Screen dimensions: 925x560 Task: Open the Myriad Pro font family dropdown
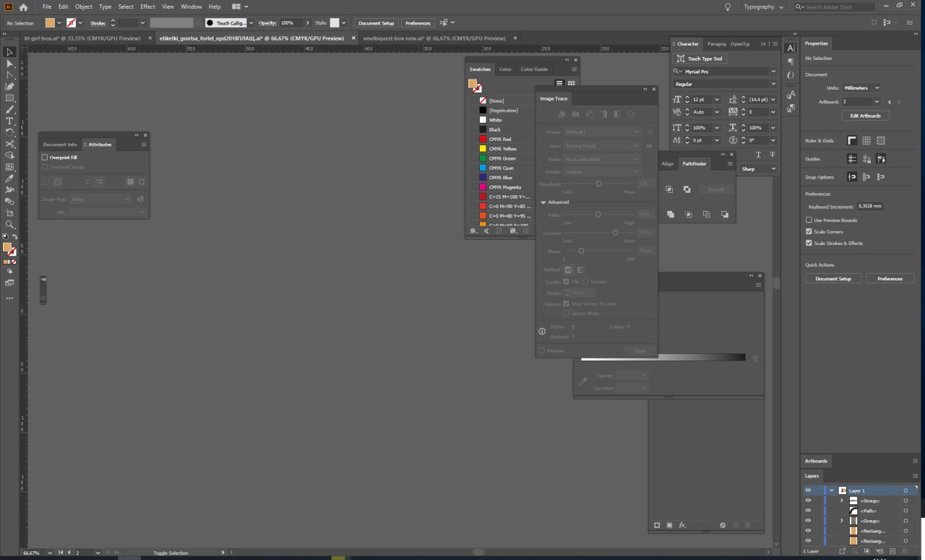click(x=773, y=72)
